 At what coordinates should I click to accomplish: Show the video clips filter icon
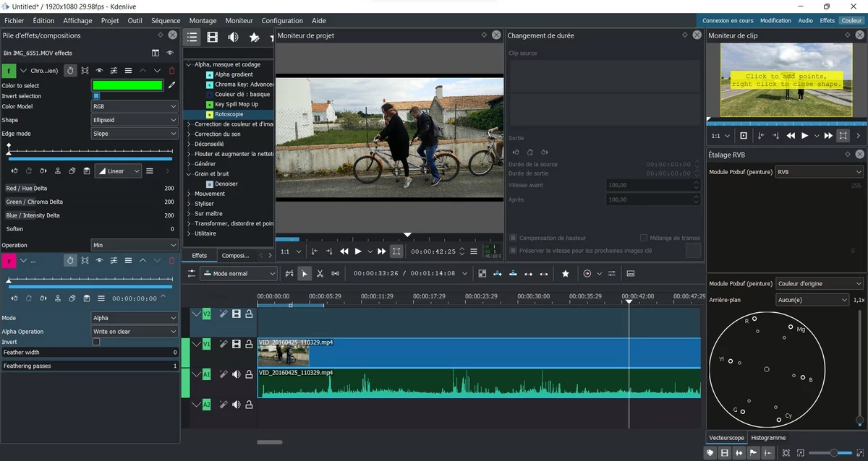tap(212, 37)
